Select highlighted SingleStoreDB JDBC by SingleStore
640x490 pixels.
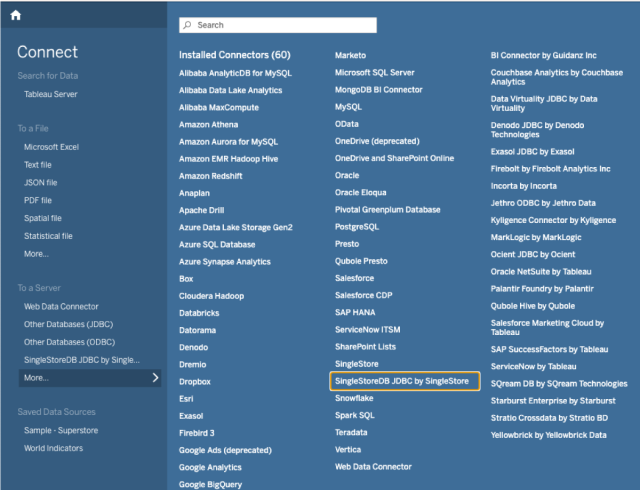(404, 381)
